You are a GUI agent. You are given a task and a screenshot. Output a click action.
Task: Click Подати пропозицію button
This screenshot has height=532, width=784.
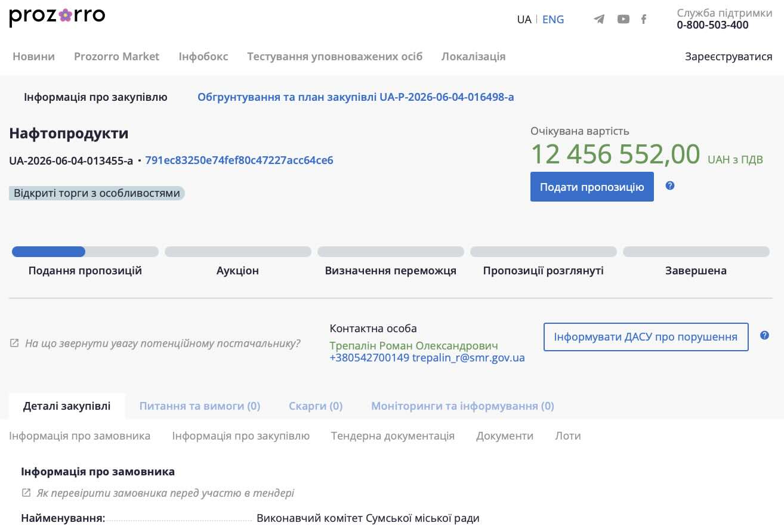pyautogui.click(x=592, y=187)
